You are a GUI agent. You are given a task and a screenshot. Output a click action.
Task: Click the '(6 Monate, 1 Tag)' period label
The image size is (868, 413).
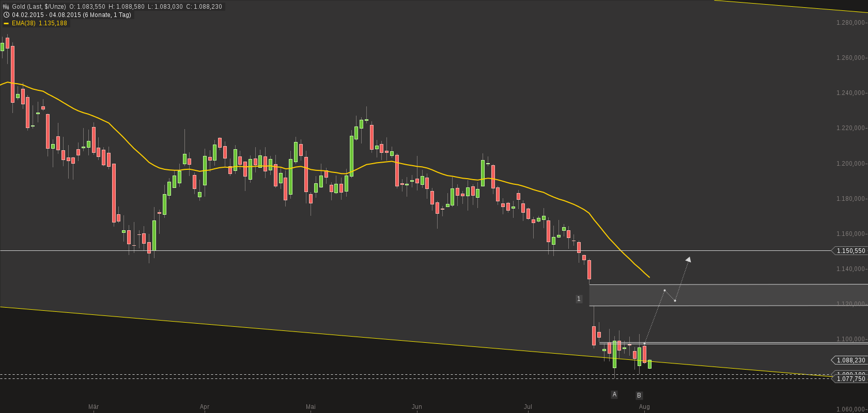[x=107, y=15]
